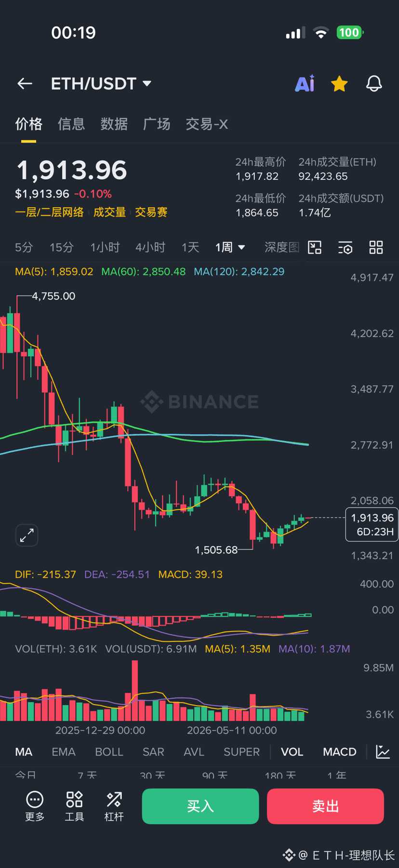Toggle the BOLL indicator
The image size is (399, 868).
pyautogui.click(x=109, y=752)
